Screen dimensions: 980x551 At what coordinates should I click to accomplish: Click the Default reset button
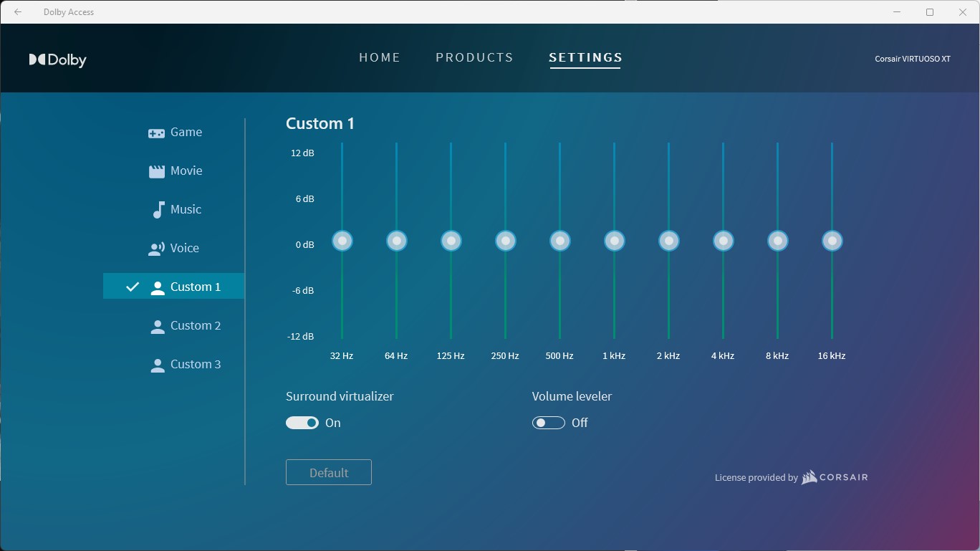(x=329, y=472)
